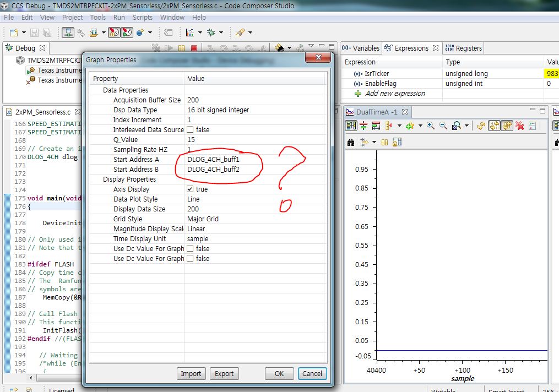The image size is (559, 392).
Task: Click the red X remove icon on the graph toolbar
Action: click(x=520, y=125)
